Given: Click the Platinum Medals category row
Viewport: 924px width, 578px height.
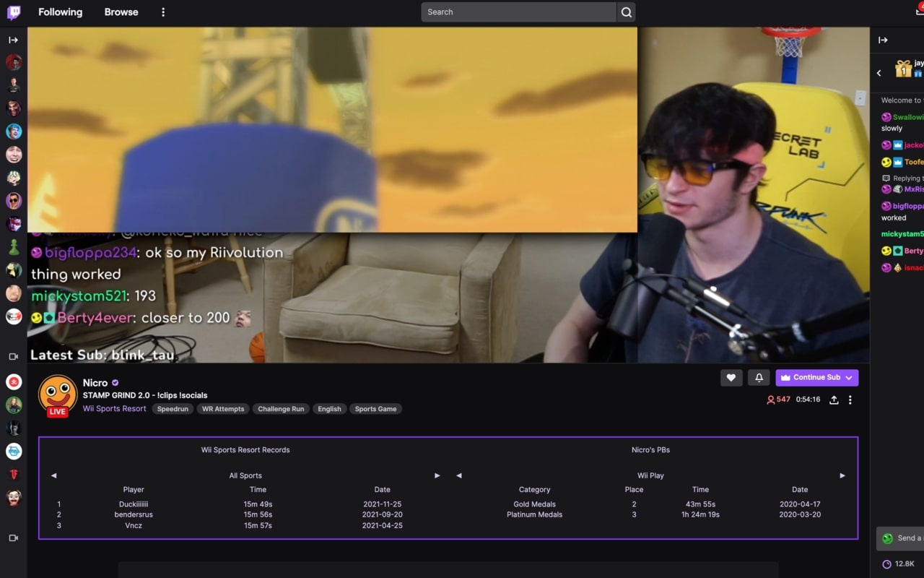Looking at the screenshot, I should point(535,514).
